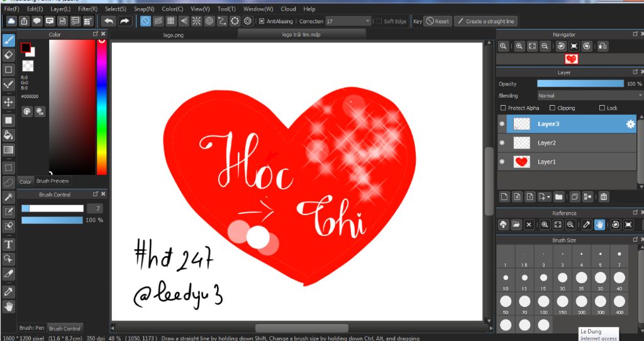Activate the rectangular Select tool
Screen dimensions: 644x341
(8, 167)
